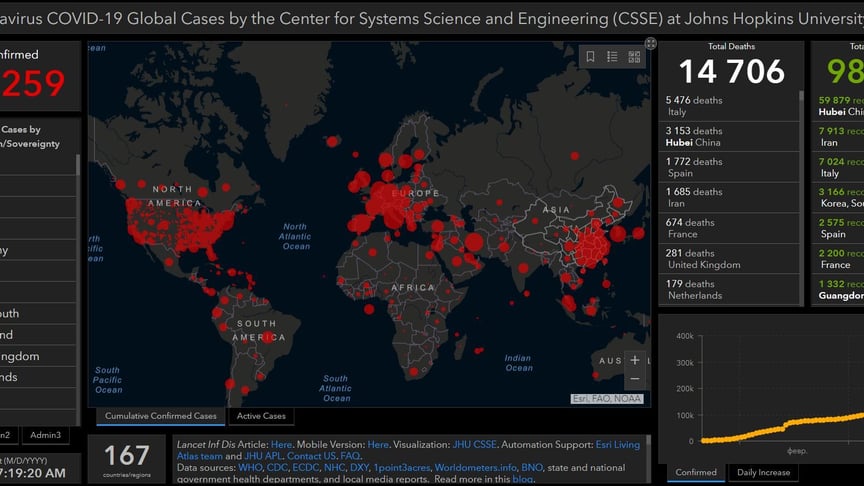Click the 14 706 total deaths figure
This screenshot has height=486, width=864.
coord(731,72)
